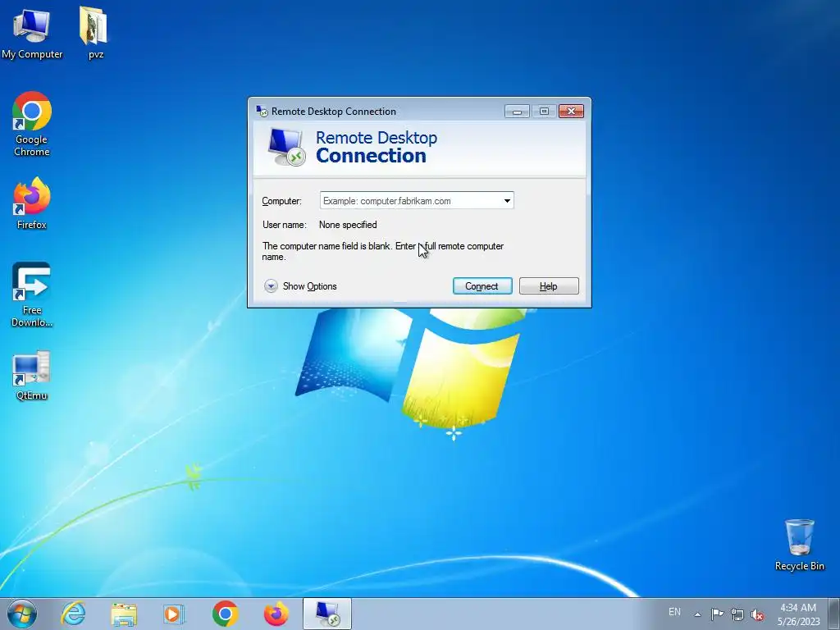Click the Remote Desktop Connection banner logo
Viewport: 840px width, 630px height.
click(x=286, y=147)
